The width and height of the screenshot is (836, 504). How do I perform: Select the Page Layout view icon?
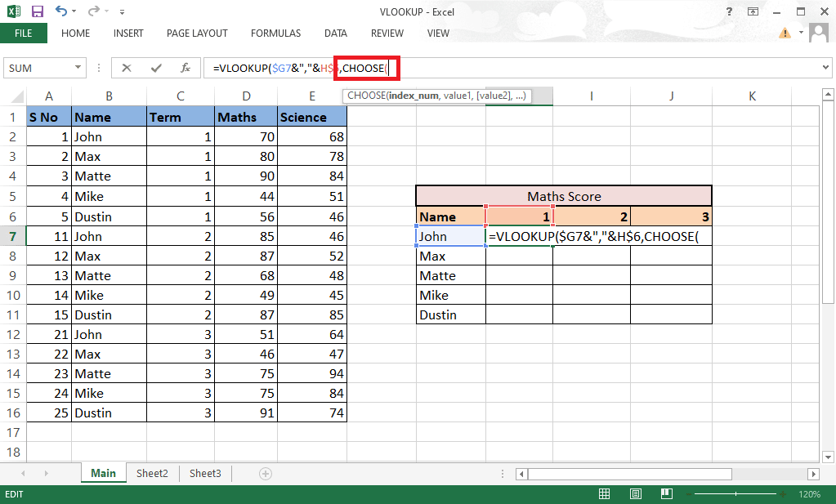[x=634, y=493]
